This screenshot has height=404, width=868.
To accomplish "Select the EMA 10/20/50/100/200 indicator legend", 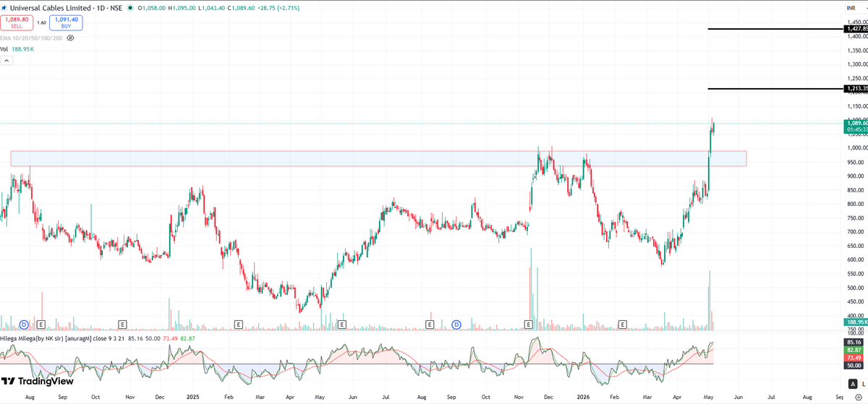I will 32,38.
